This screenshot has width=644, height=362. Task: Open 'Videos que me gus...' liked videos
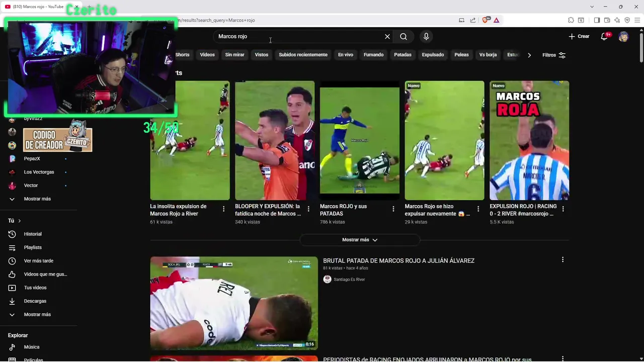coord(39,274)
